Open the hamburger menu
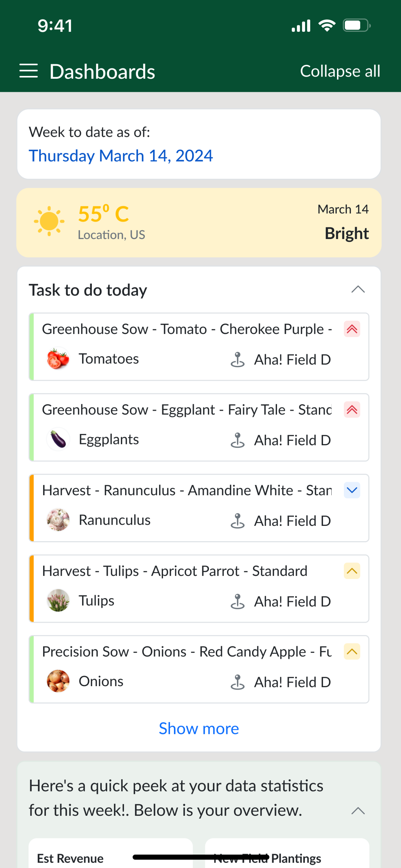The width and height of the screenshot is (401, 868). [29, 71]
